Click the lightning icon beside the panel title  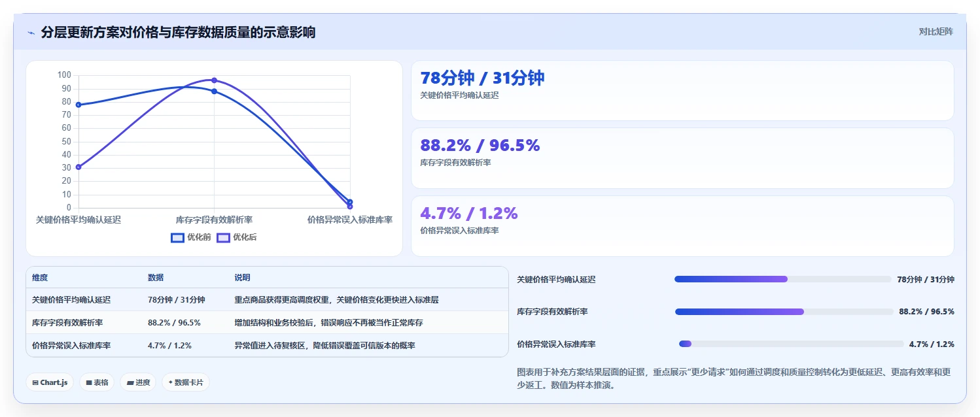coord(31,33)
